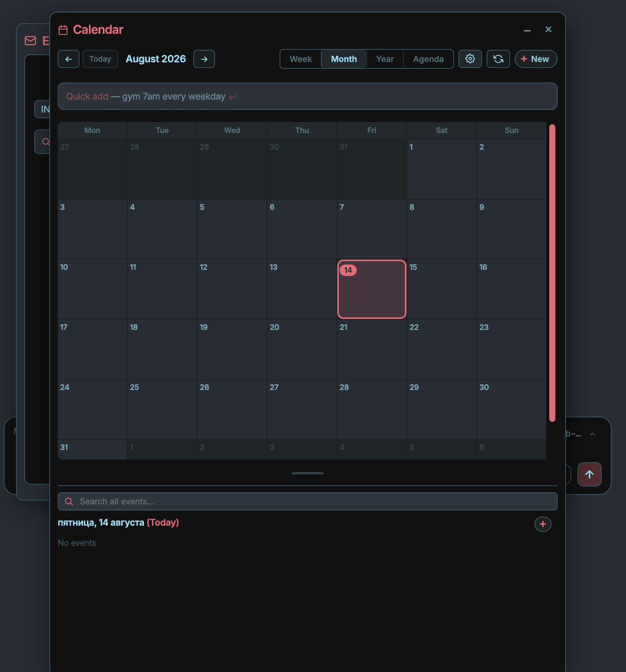Click the search icon in Email window
626x672 pixels.
46,142
